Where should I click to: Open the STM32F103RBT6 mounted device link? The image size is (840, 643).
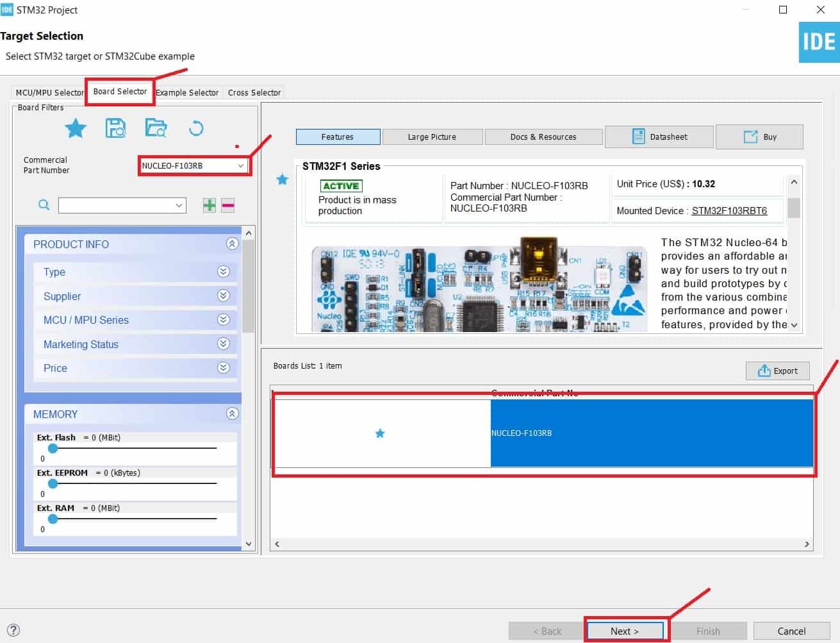[x=729, y=210]
